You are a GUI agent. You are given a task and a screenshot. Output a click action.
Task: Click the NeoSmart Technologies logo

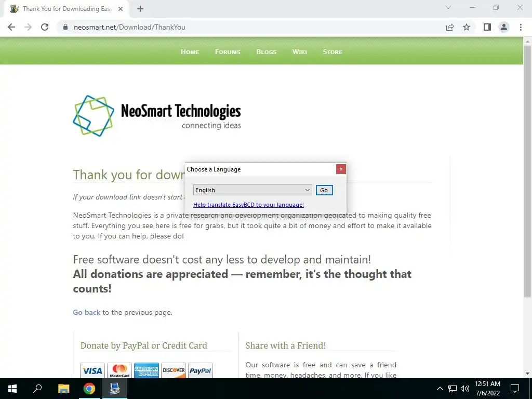click(x=157, y=116)
